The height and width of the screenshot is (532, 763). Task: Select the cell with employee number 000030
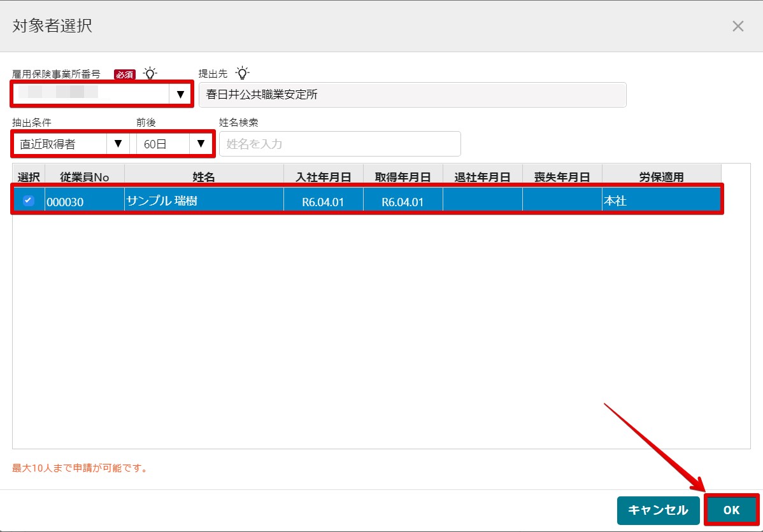pos(85,201)
